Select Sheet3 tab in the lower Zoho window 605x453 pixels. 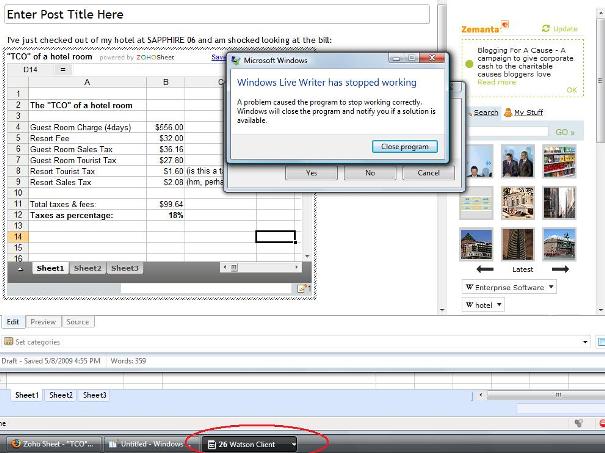[94, 395]
